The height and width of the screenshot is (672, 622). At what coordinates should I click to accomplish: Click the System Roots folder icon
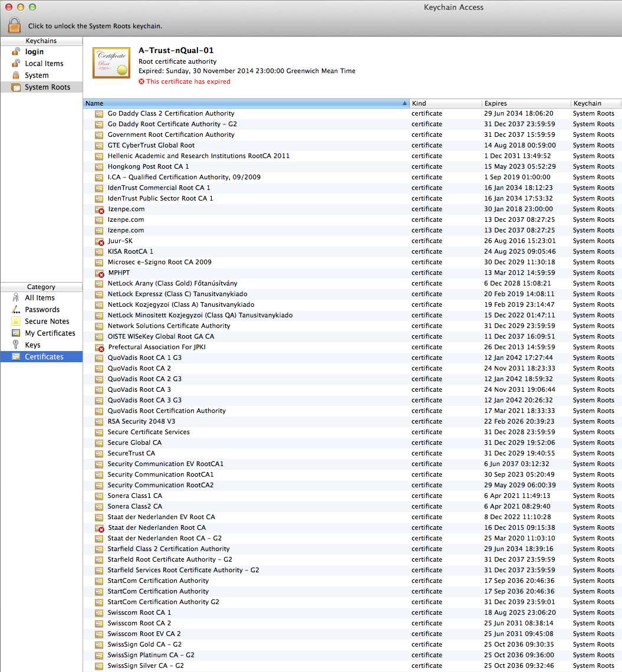click(x=17, y=87)
